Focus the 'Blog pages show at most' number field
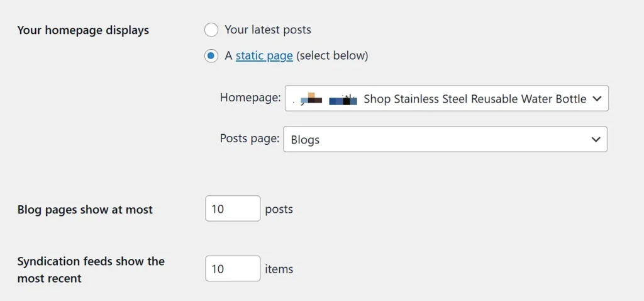The width and height of the screenshot is (644, 301). coord(233,208)
